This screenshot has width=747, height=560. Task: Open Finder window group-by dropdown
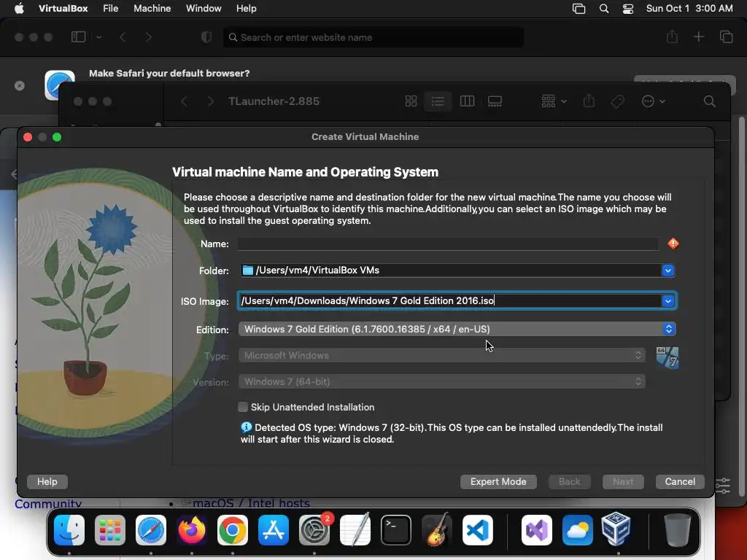pos(554,101)
